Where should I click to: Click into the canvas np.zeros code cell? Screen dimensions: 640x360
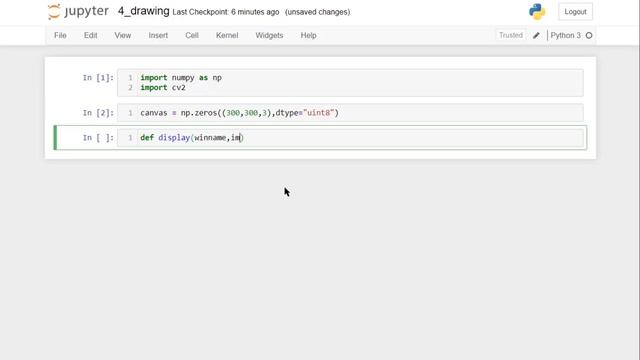coord(350,113)
